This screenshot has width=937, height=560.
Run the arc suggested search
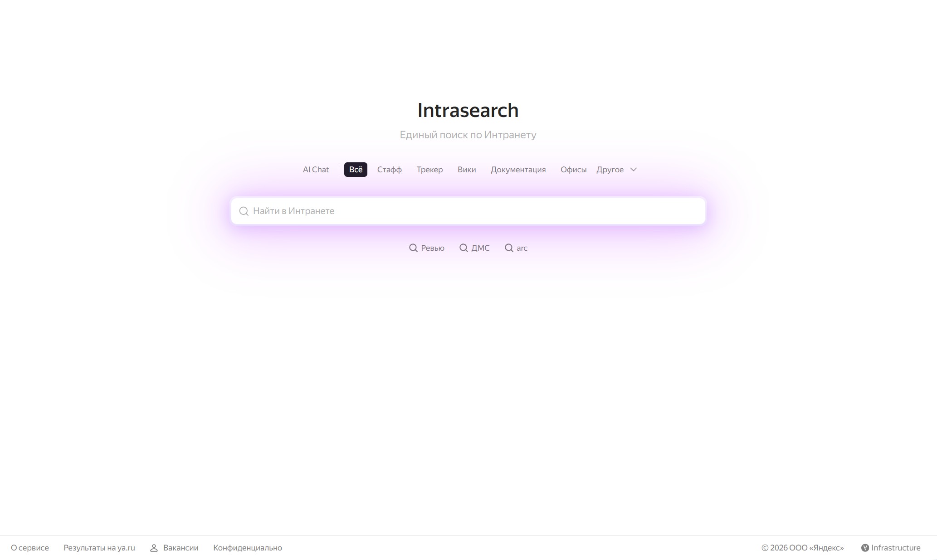click(x=516, y=248)
